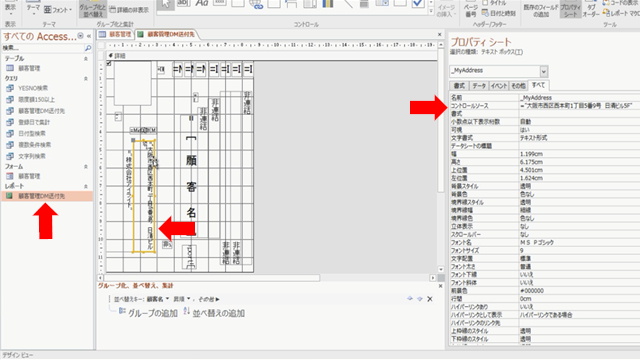640x360 pixels.
Task: Collapse the navigation pane with the chevron button
Action: pyautogui.click(x=89, y=36)
